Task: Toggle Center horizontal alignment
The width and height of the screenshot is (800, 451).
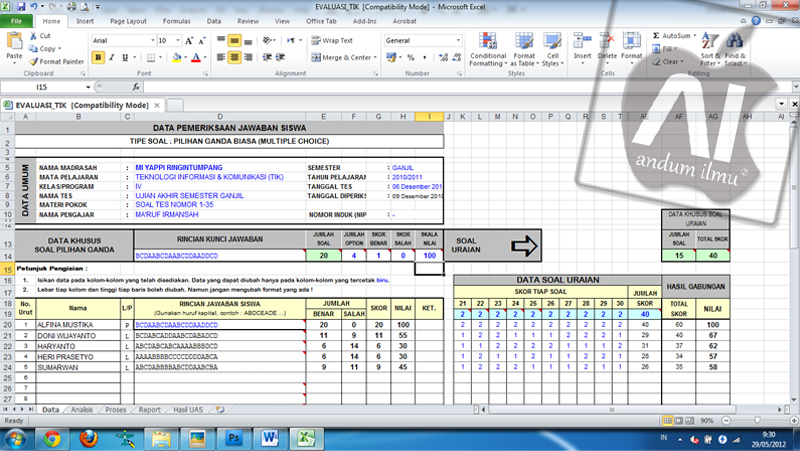Action: click(234, 57)
